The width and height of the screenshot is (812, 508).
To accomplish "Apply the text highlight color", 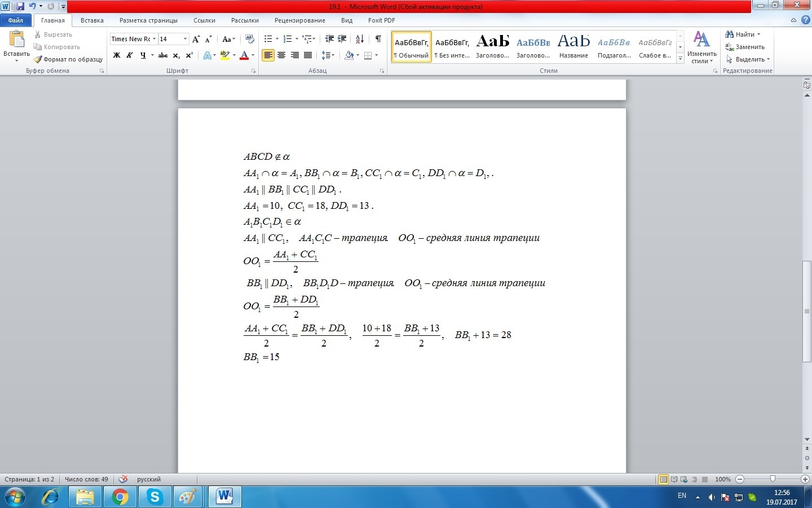I will click(x=224, y=55).
